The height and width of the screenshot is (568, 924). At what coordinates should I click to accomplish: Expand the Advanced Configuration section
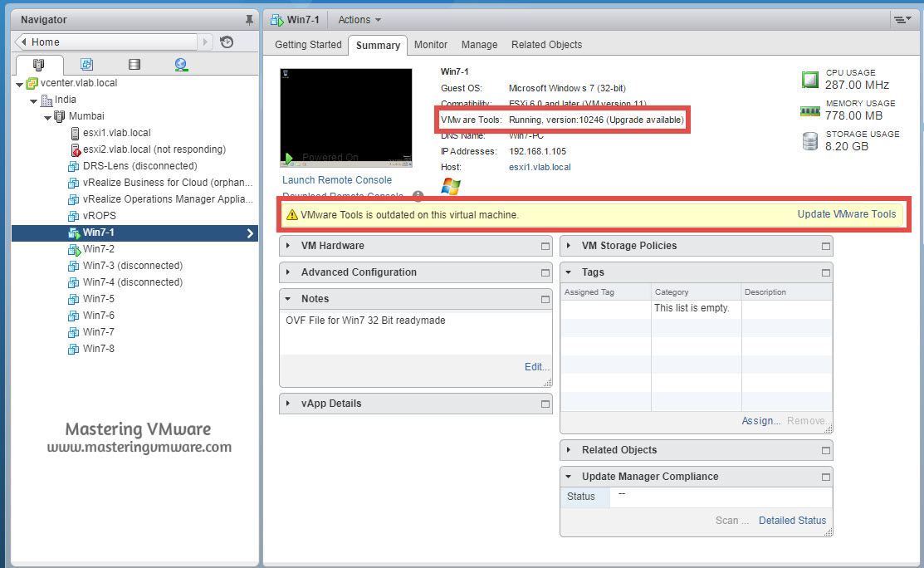[x=288, y=272]
